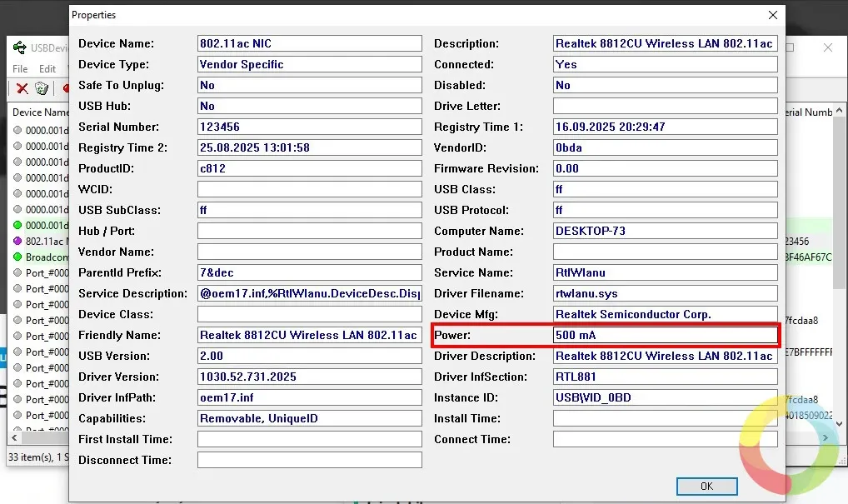848x504 pixels.
Task: Click the empty Hub / Port field
Action: tap(309, 231)
